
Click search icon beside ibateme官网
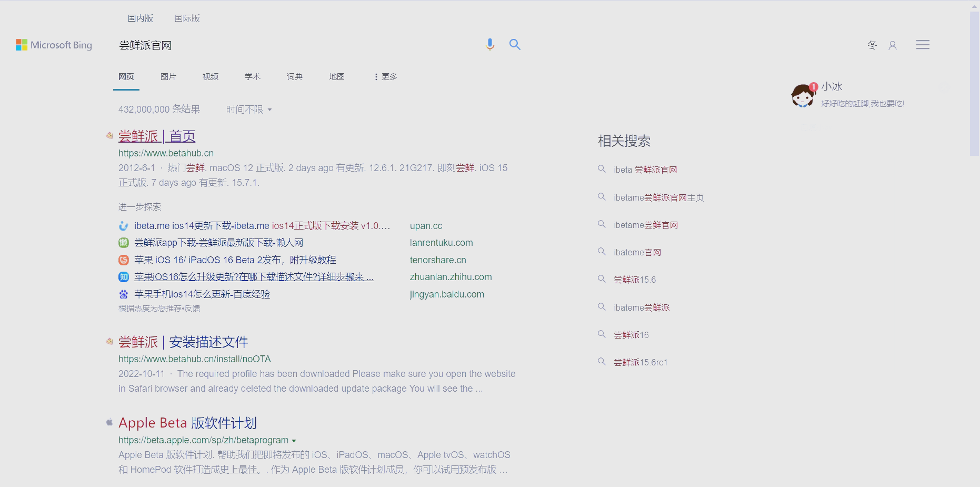click(x=602, y=252)
